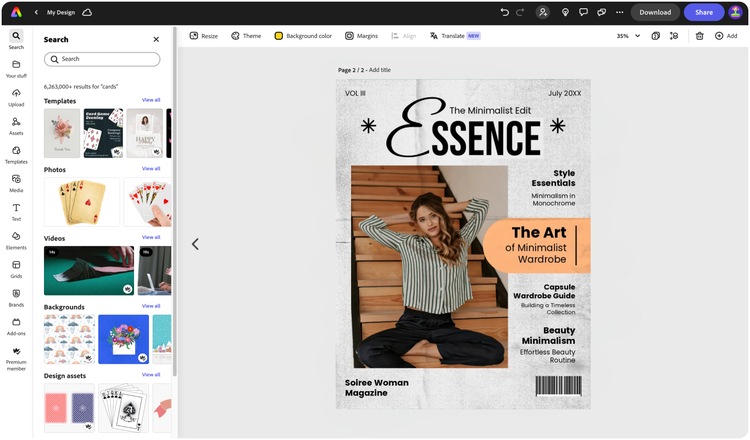This screenshot has height=440, width=750.
Task: Open the layers stack icon in toolbar
Action: coord(674,36)
